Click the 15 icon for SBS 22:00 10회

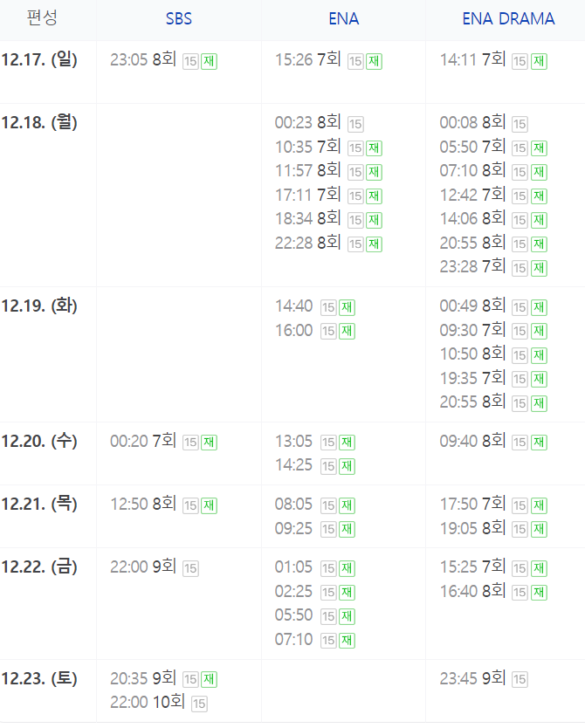click(x=199, y=704)
